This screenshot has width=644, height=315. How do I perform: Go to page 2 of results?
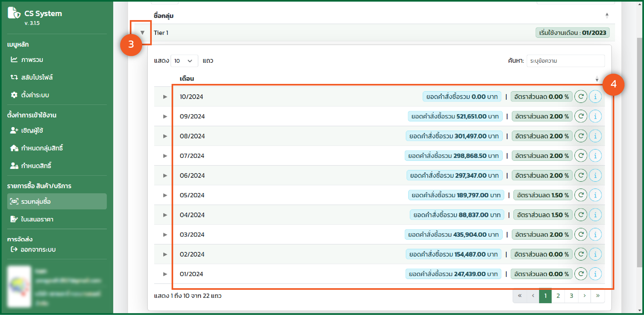pyautogui.click(x=558, y=296)
